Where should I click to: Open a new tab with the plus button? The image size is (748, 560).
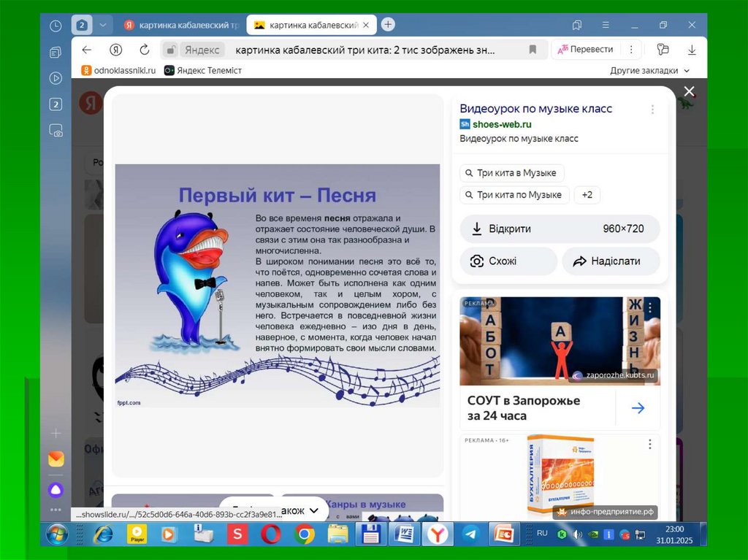click(389, 24)
